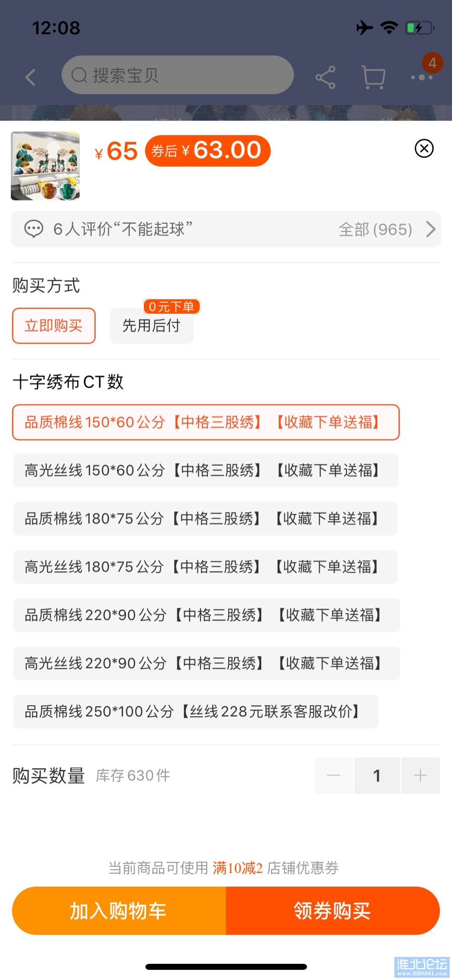Tap 领券购买 button

(333, 911)
